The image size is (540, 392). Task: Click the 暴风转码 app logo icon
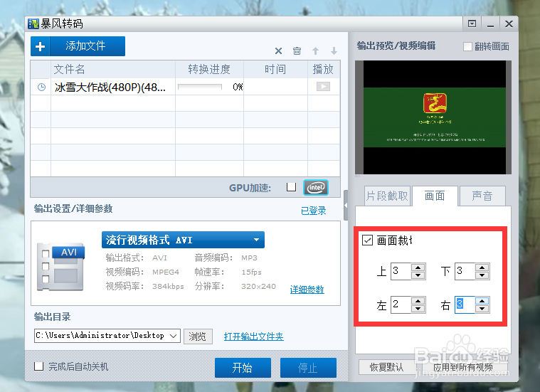click(x=33, y=23)
